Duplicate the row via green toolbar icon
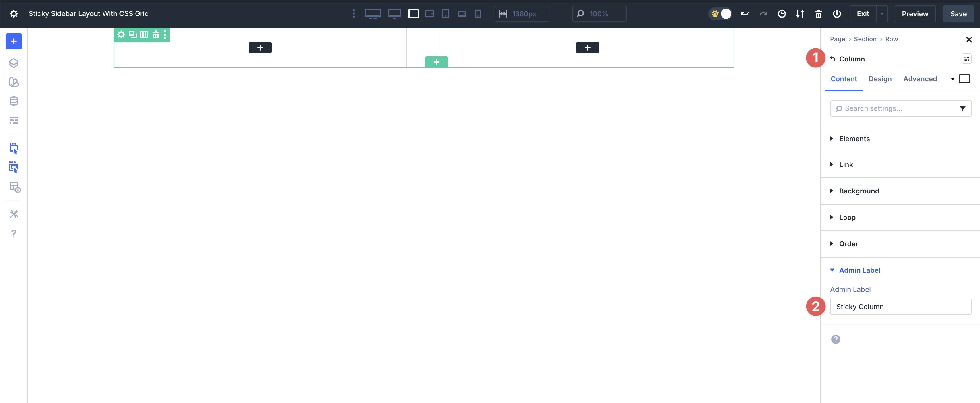 (132, 35)
